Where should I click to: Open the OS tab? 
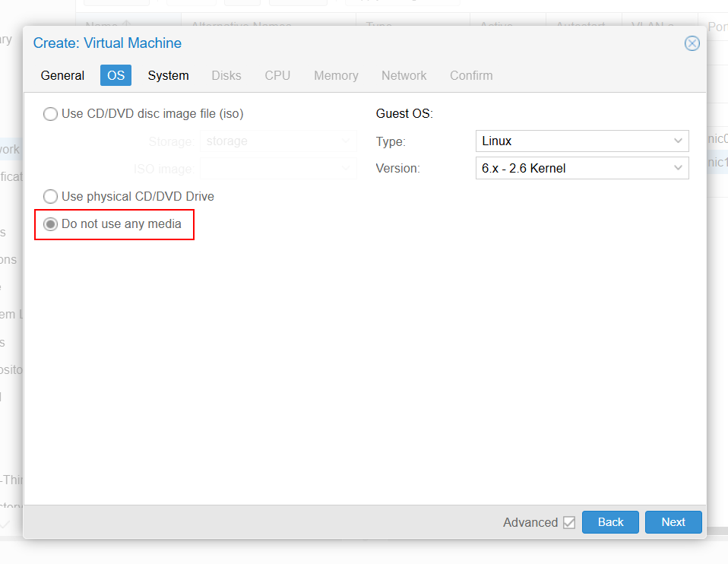tap(116, 75)
